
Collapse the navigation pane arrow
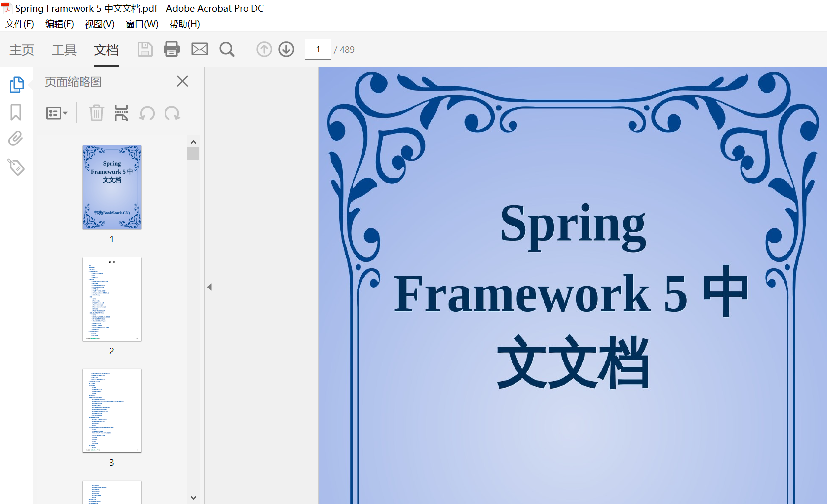[210, 287]
